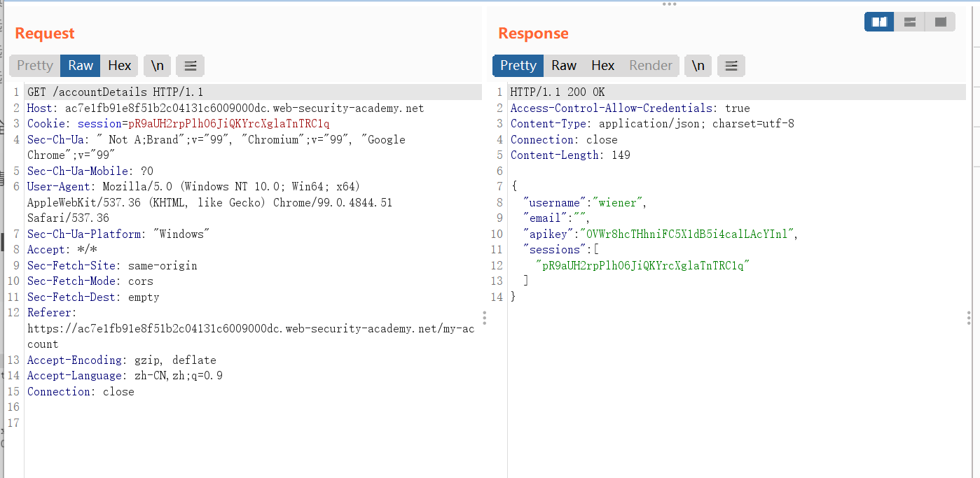Select top-bottom split layout icon
The width and height of the screenshot is (980, 478).
click(x=910, y=22)
